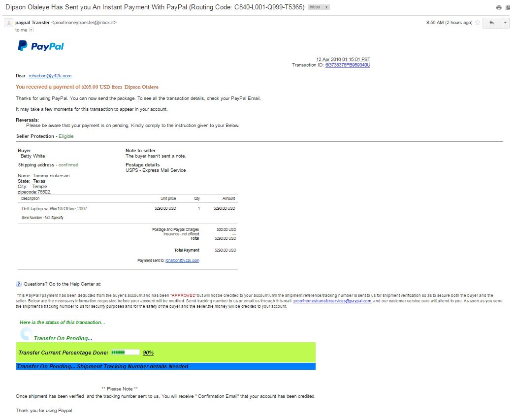This screenshot has height=420, width=517.
Task: Open the email in a new window
Action: (508, 7)
